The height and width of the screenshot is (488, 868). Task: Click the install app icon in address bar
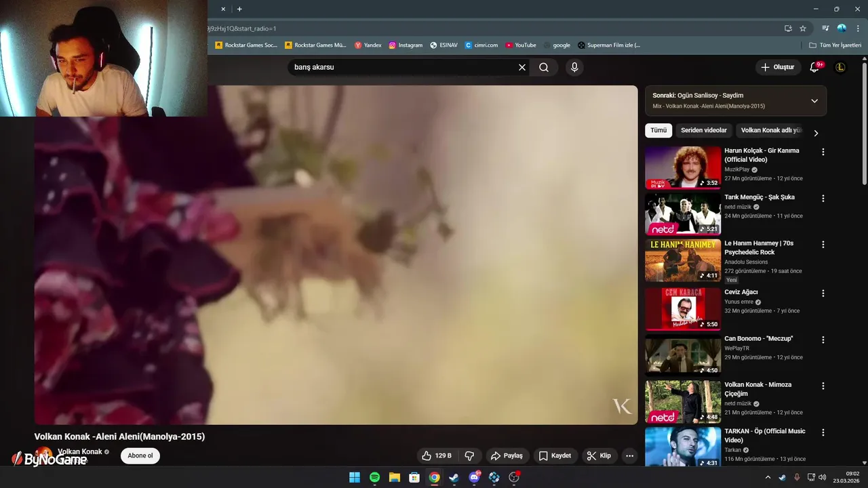pos(788,28)
